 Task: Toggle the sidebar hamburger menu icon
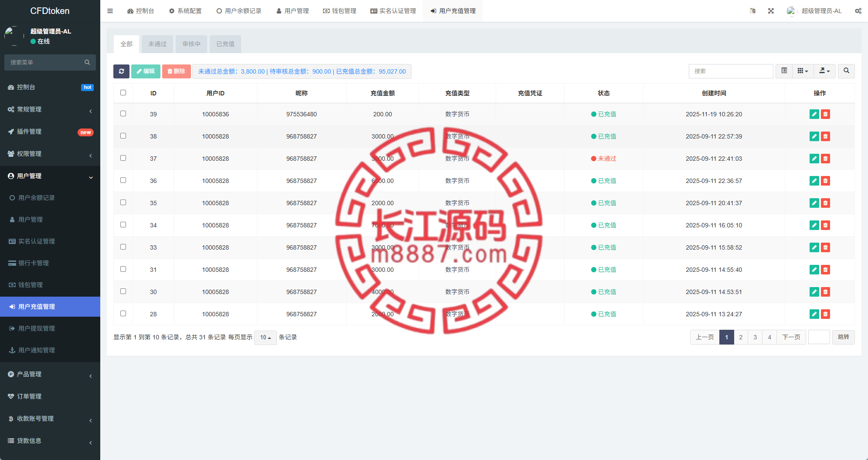click(x=110, y=11)
